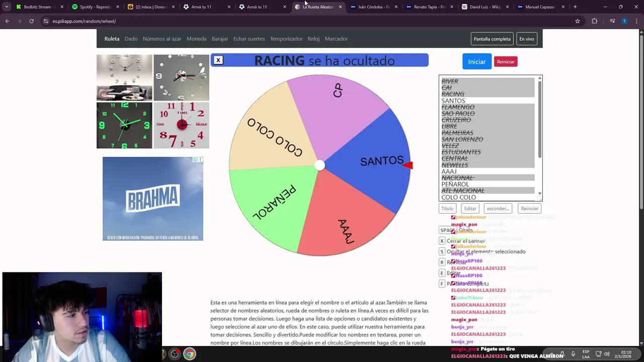Open Echar suertes in nav bar

pos(249,39)
